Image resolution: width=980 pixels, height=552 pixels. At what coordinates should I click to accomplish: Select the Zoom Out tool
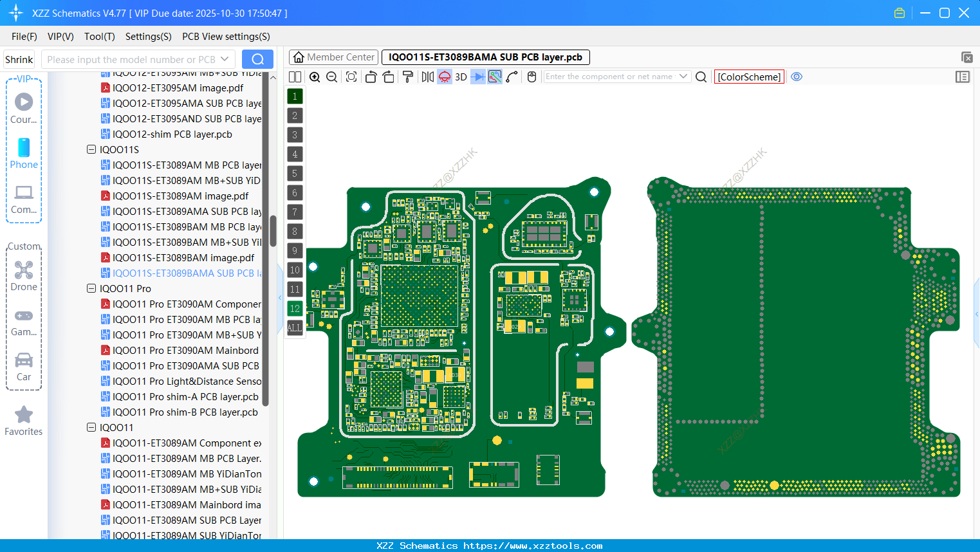(x=331, y=77)
